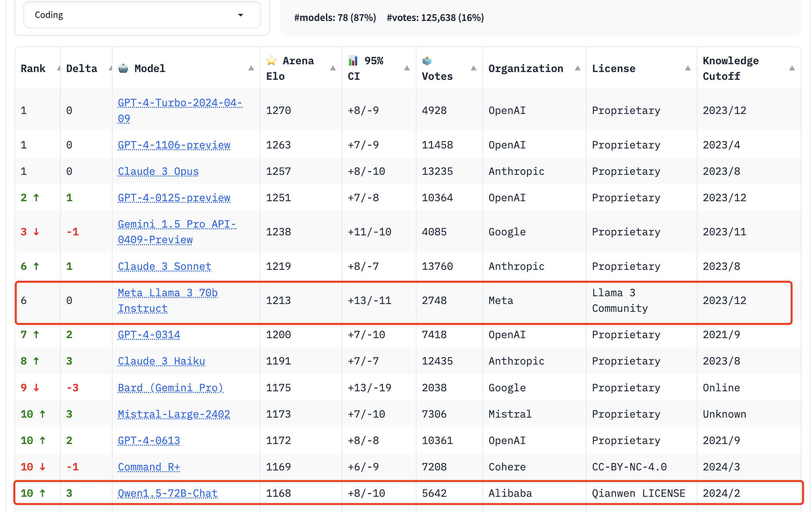The height and width of the screenshot is (512, 812).
Task: Select the #votes: 125,638 (16%) text
Action: point(435,18)
